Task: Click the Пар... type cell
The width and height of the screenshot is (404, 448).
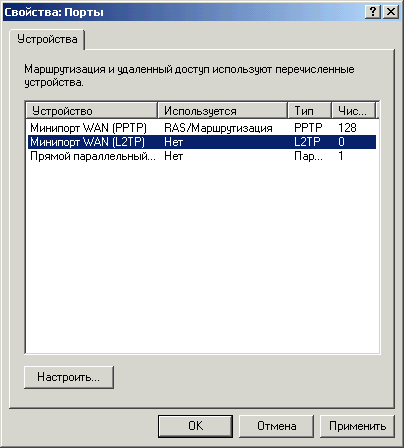Action: point(308,156)
